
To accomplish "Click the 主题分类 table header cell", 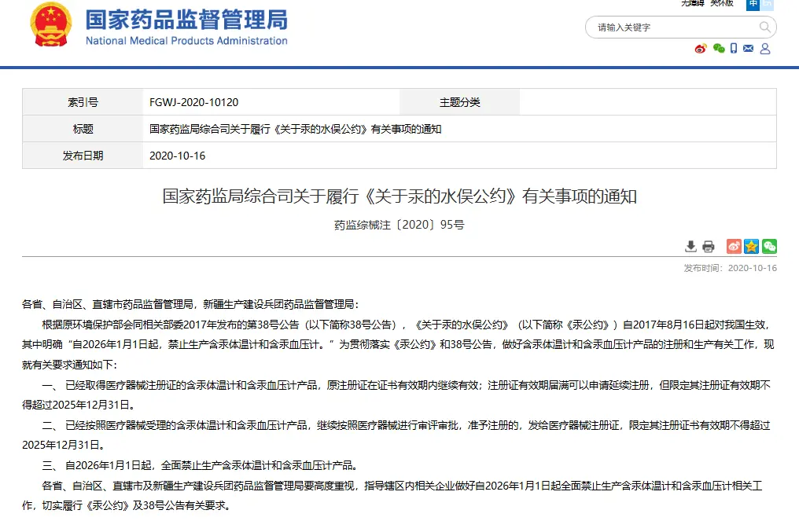I will [x=459, y=101].
